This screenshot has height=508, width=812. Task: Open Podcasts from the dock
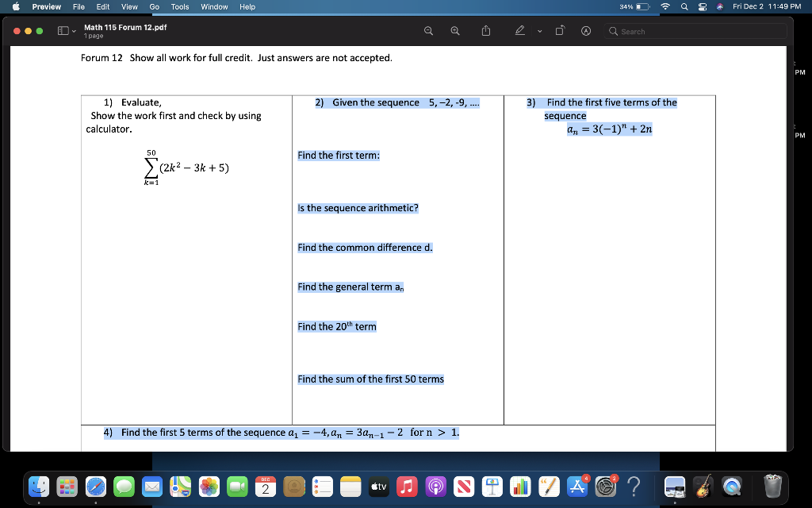pyautogui.click(x=435, y=487)
